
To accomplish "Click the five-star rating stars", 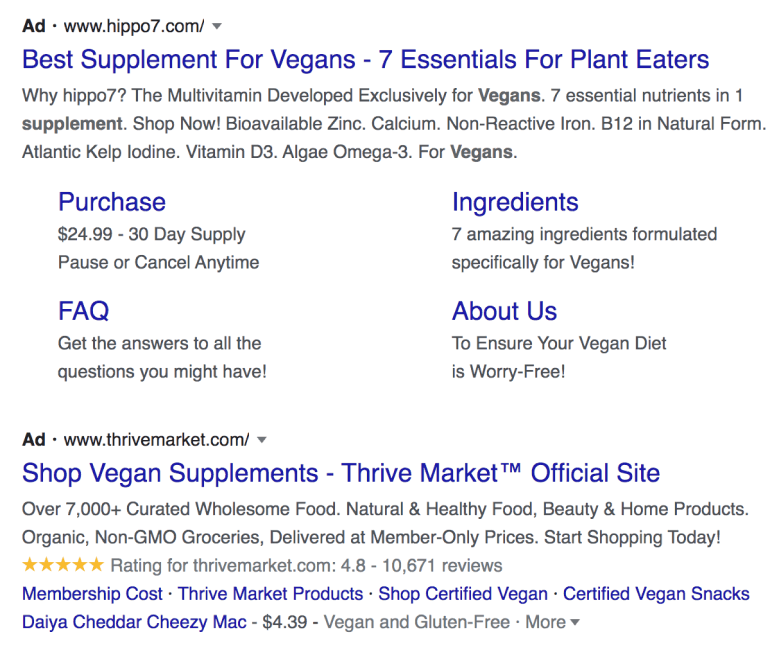I will pyautogui.click(x=62, y=565).
